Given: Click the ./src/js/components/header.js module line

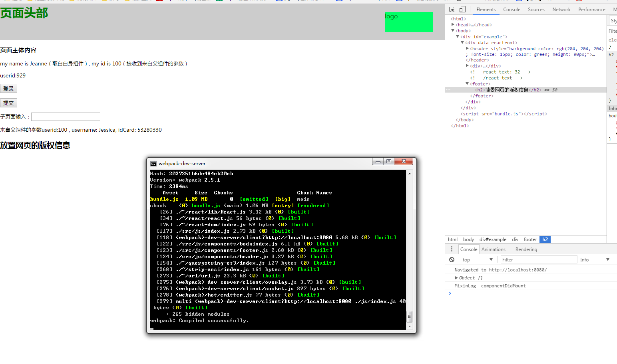Looking at the screenshot, I should (x=245, y=257).
